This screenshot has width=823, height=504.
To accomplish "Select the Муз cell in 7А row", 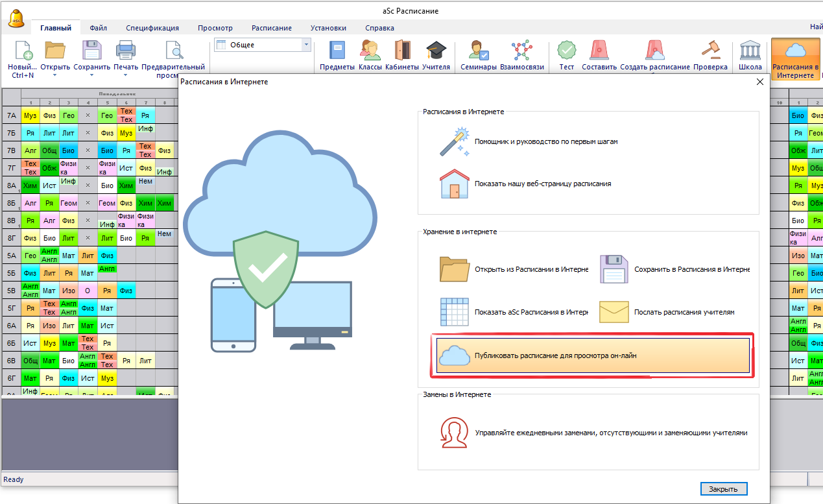I will (30, 116).
